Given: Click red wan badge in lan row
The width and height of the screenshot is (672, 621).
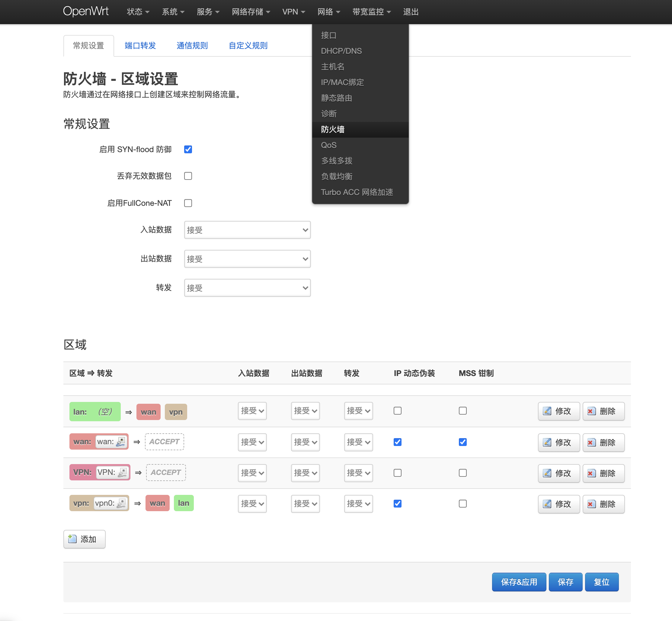Looking at the screenshot, I should coord(148,412).
